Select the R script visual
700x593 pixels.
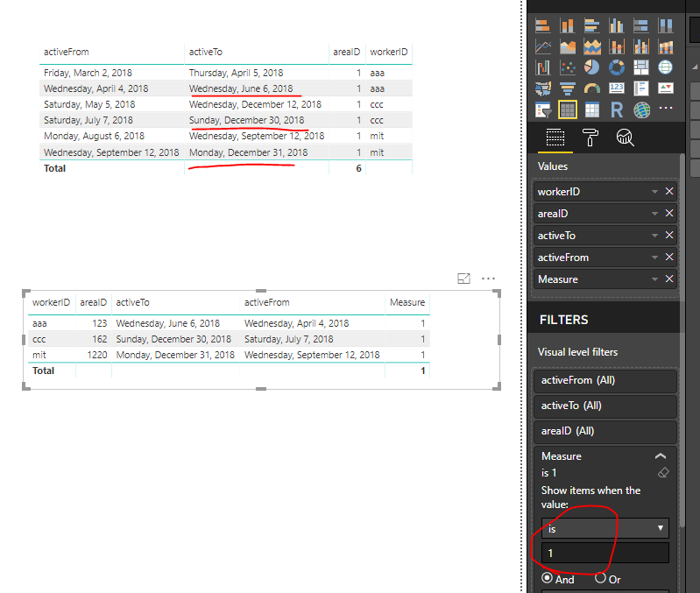(617, 109)
